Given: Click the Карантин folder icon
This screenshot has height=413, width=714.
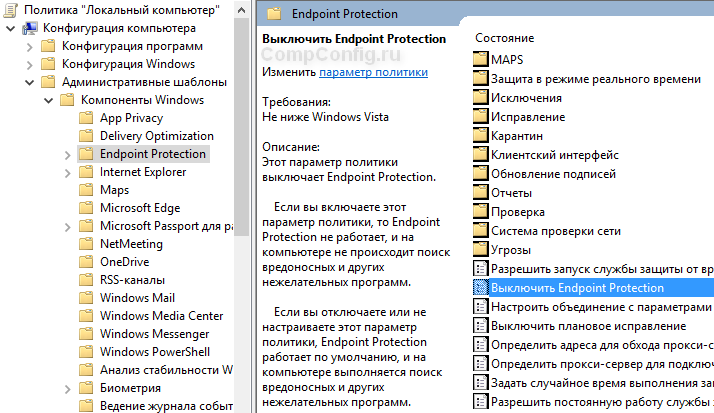Looking at the screenshot, I should tap(480, 136).
